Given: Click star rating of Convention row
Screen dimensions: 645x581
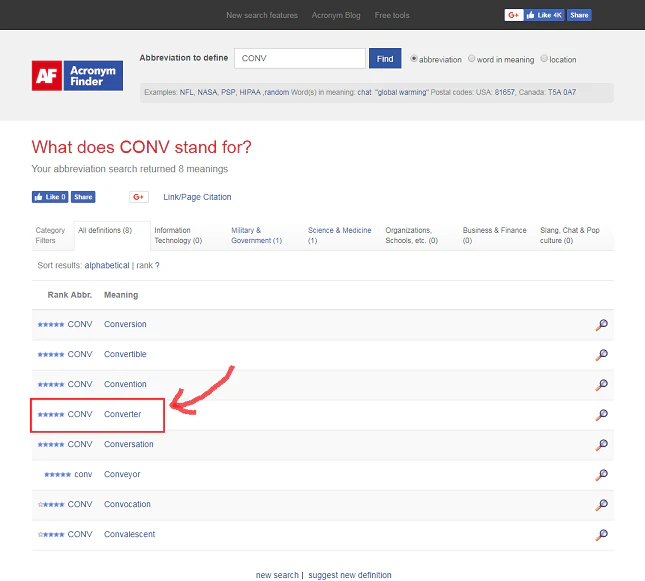Looking at the screenshot, I should [x=51, y=385].
